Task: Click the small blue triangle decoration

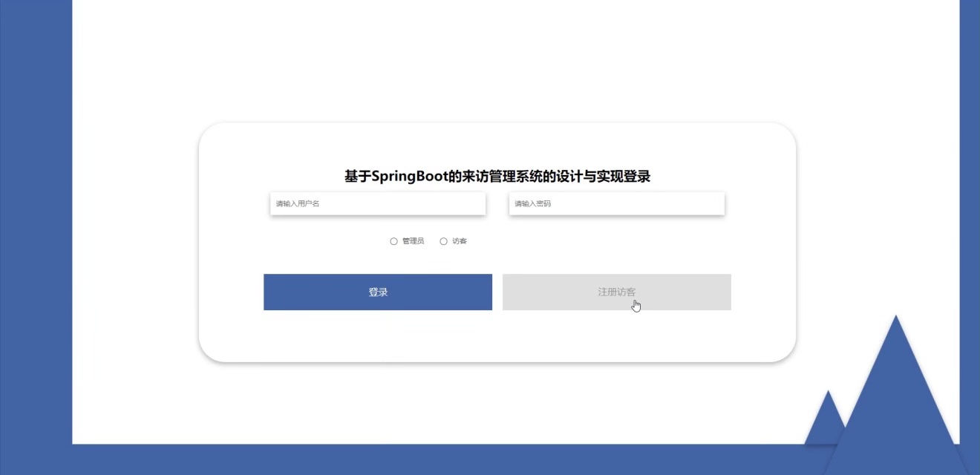Action: [x=827, y=423]
